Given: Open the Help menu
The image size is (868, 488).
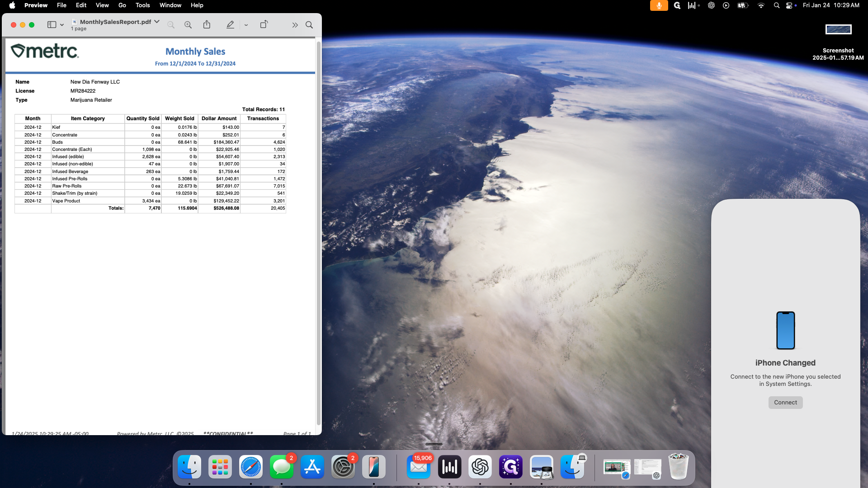Looking at the screenshot, I should click(x=197, y=5).
